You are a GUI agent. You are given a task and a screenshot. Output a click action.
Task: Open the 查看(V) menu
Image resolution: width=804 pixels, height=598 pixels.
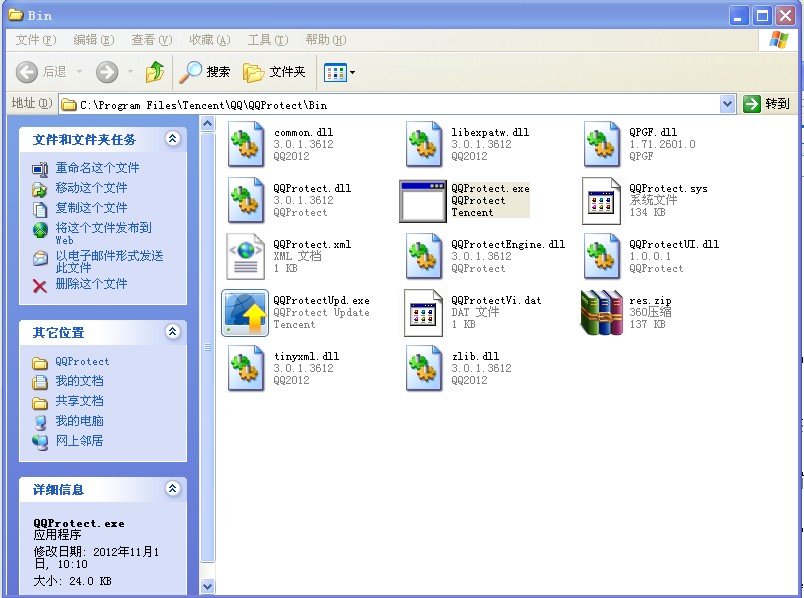[152, 40]
